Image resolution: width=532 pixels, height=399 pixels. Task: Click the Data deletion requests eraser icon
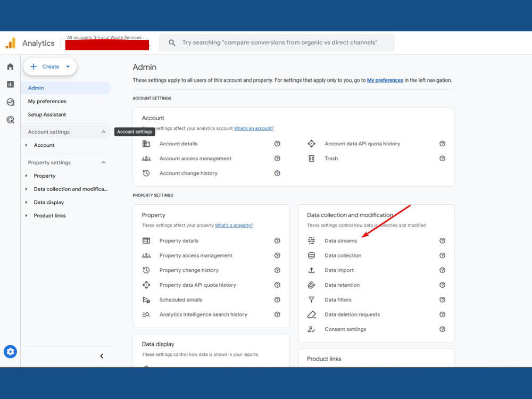click(311, 314)
